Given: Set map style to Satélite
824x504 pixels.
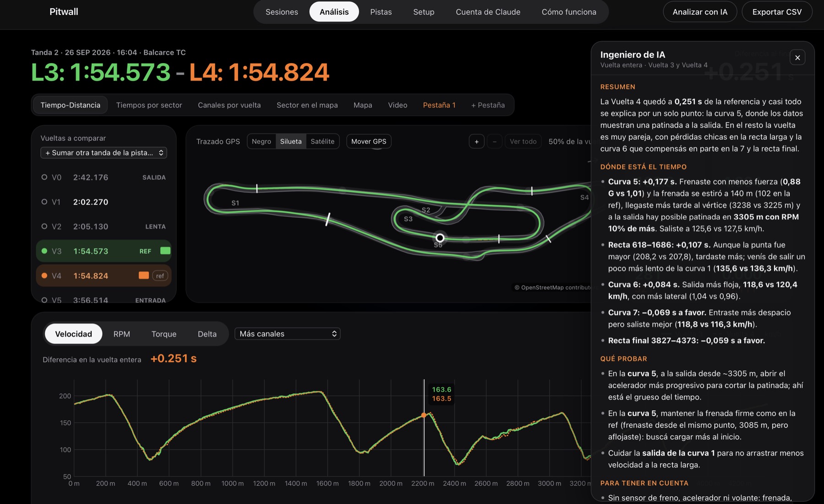Looking at the screenshot, I should tap(322, 142).
